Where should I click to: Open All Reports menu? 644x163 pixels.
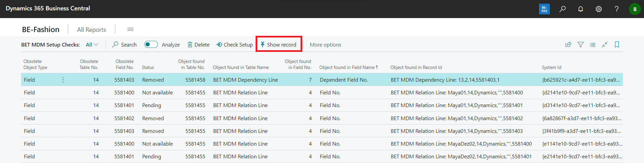coord(92,29)
